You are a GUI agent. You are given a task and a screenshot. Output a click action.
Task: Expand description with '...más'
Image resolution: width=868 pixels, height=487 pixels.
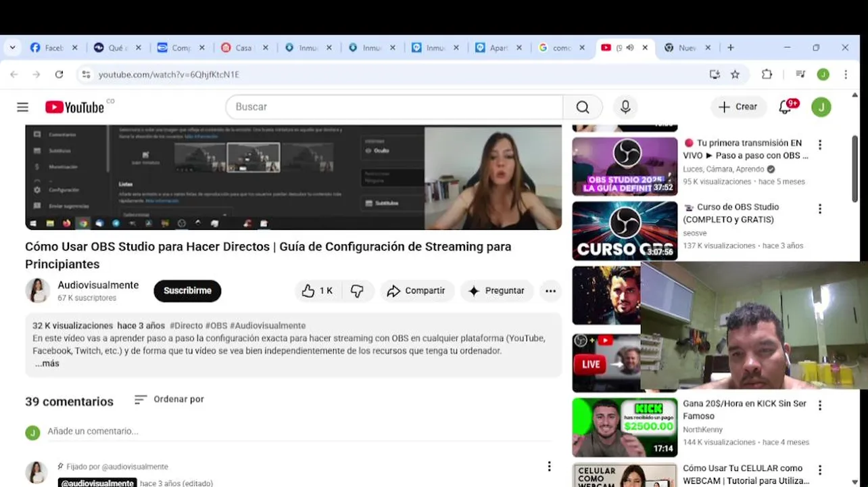click(x=47, y=363)
